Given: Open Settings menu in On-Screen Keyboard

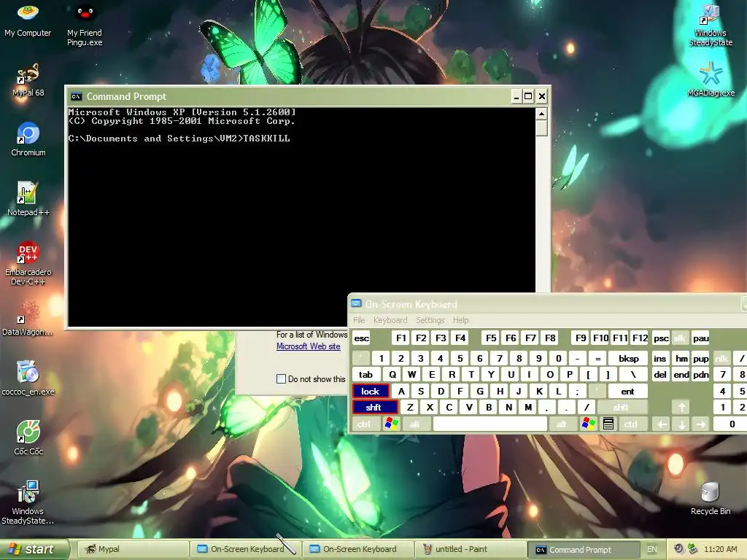Looking at the screenshot, I should point(430,320).
